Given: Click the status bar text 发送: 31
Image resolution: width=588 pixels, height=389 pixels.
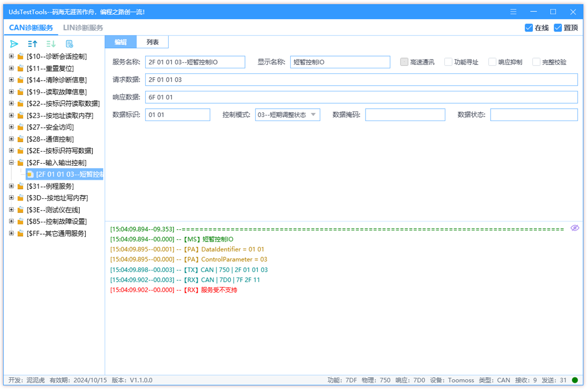Looking at the screenshot, I should point(554,380).
